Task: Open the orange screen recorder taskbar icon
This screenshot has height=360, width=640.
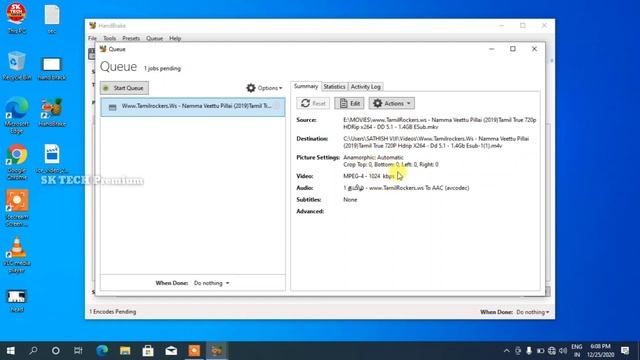Action: coord(194,351)
